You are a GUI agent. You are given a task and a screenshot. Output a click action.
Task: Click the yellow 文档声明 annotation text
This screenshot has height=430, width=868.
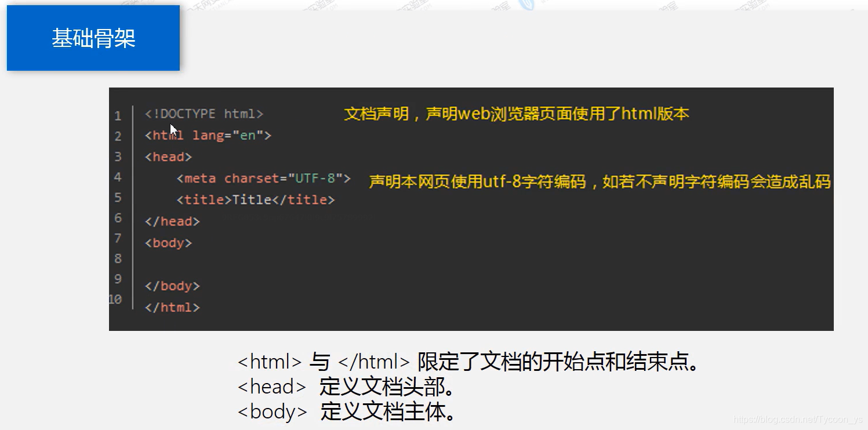pos(516,114)
